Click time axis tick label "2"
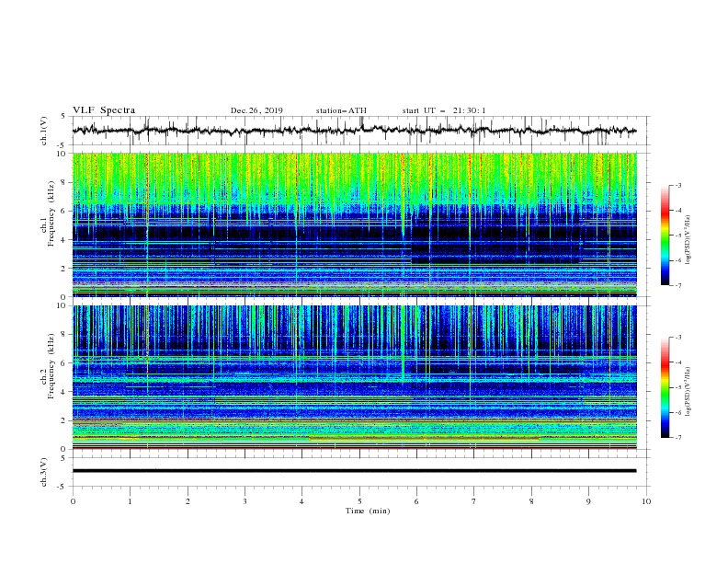Image resolution: width=728 pixels, height=563 pixels. point(188,501)
